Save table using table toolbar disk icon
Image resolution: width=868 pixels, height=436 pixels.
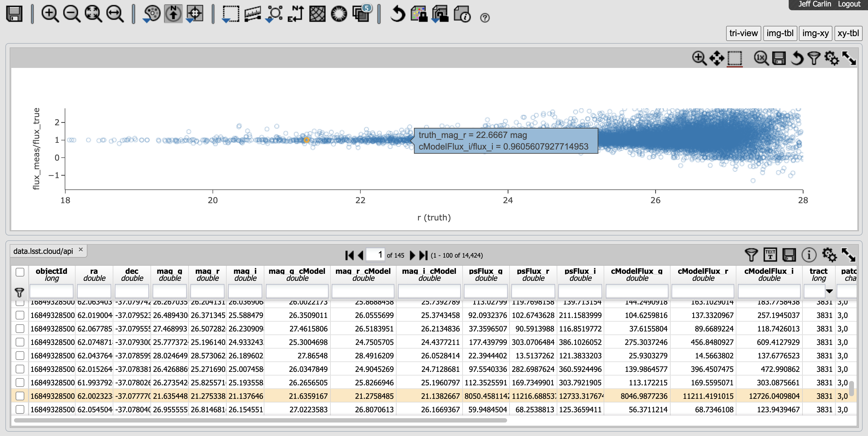click(x=789, y=255)
